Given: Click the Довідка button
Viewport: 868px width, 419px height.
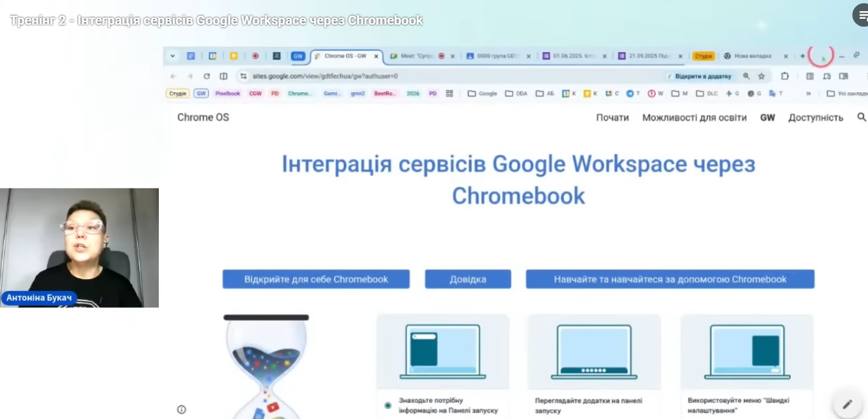Looking at the screenshot, I should click(x=468, y=278).
